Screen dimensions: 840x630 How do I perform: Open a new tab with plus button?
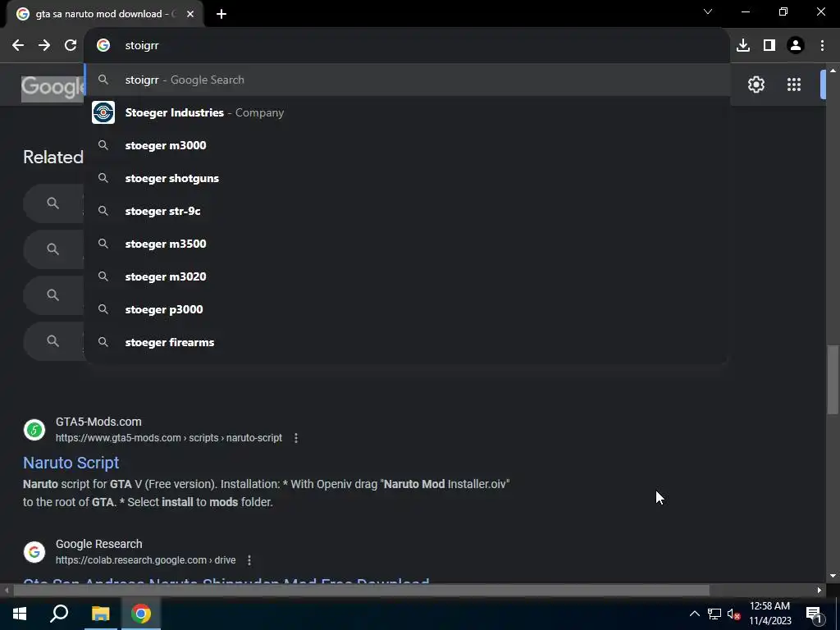221,14
